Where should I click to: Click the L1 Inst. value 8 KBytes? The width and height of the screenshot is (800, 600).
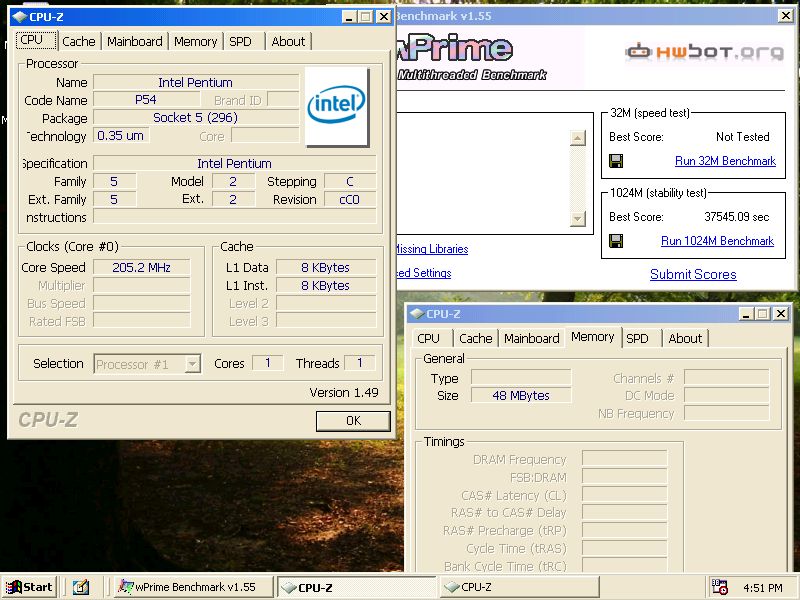(326, 285)
